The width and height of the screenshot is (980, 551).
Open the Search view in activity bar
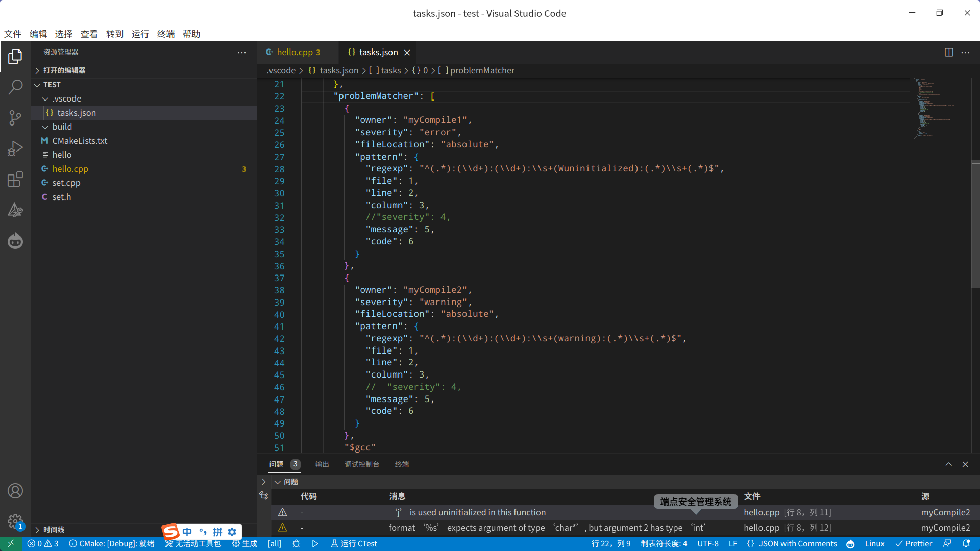(x=15, y=87)
